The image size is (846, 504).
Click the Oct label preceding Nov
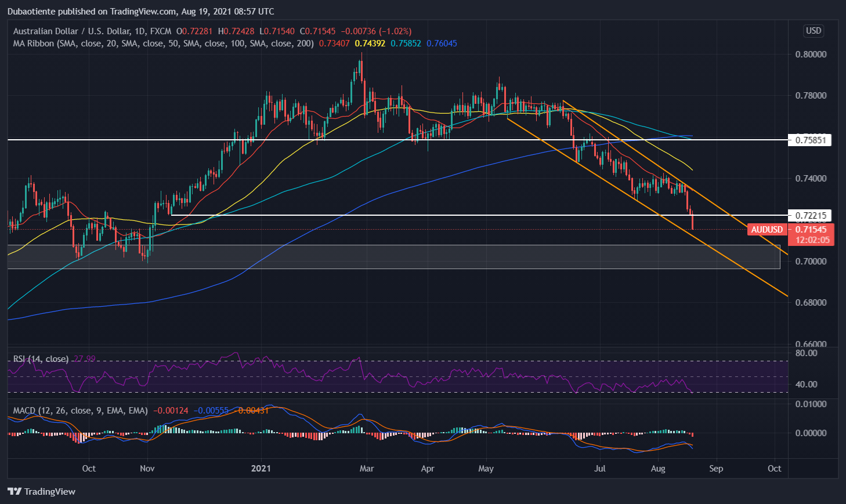pos(89,469)
